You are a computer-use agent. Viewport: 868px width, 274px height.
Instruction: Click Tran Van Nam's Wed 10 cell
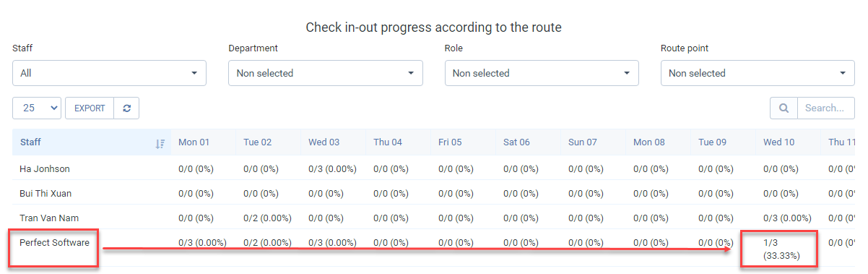pos(787,218)
